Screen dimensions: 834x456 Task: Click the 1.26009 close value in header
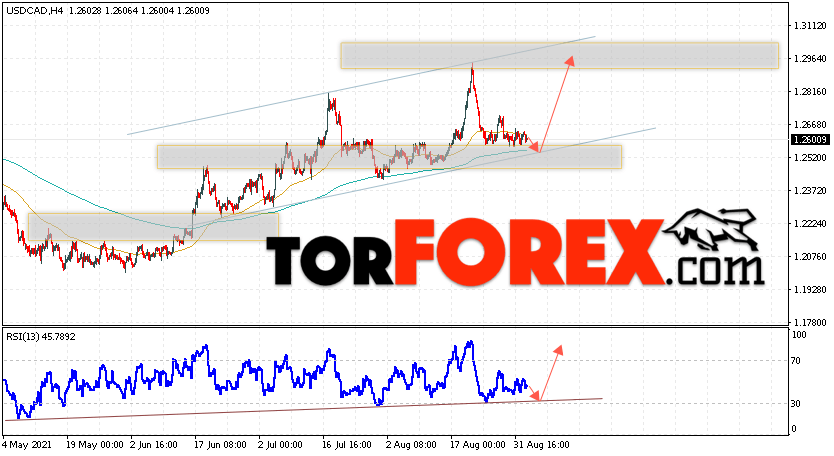click(193, 10)
